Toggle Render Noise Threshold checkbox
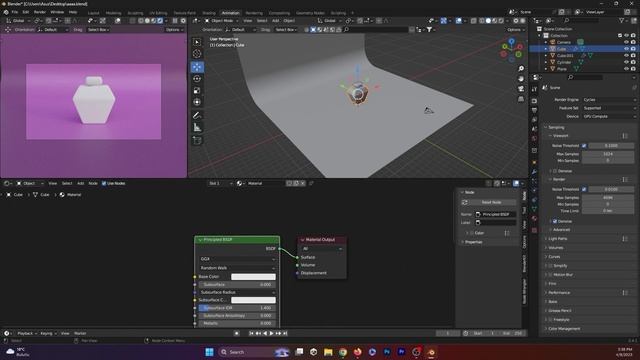The height and width of the screenshot is (360, 640). point(584,189)
